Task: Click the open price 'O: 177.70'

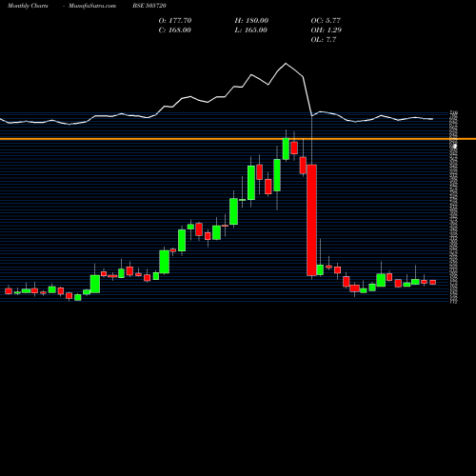Action: (x=175, y=21)
